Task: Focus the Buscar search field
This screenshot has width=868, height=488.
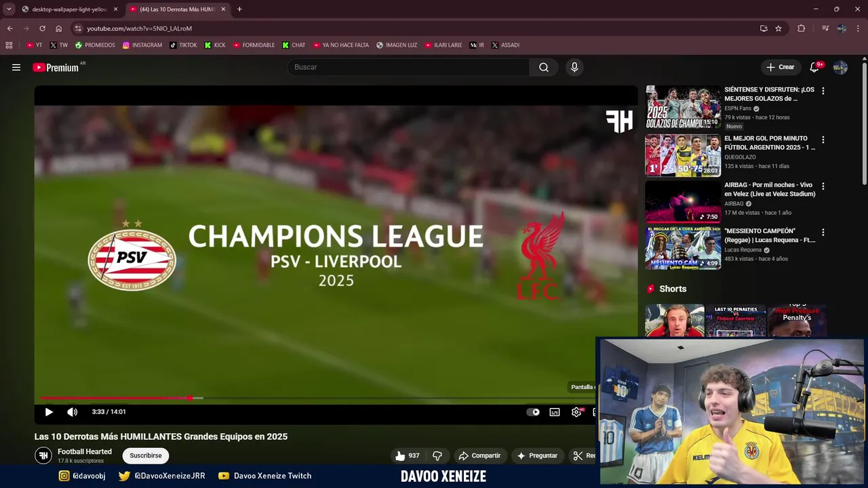Action: [408, 67]
